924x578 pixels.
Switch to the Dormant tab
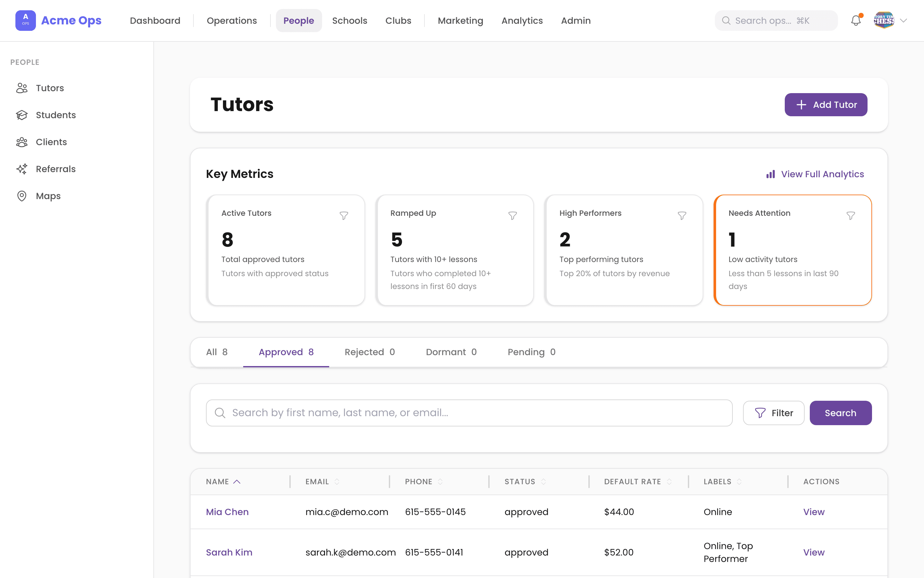tap(451, 352)
